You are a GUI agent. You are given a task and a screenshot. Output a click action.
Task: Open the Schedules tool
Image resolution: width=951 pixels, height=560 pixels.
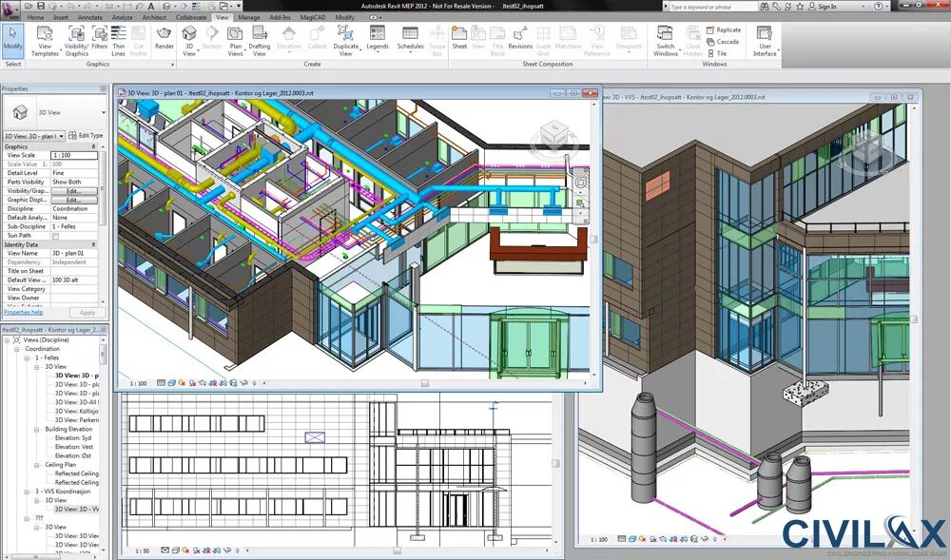point(410,38)
